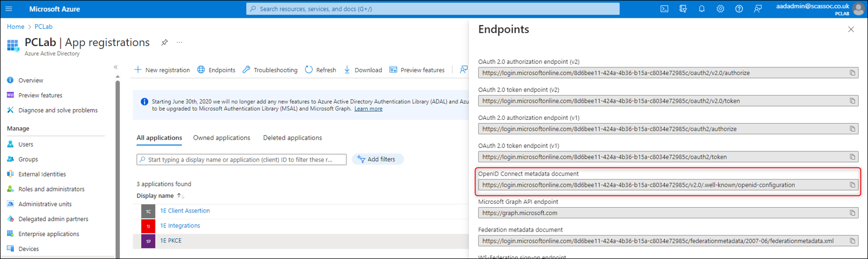This screenshot has height=259, width=868.
Task: Copy the OpenID Connect metadata document URL
Action: pos(852,185)
